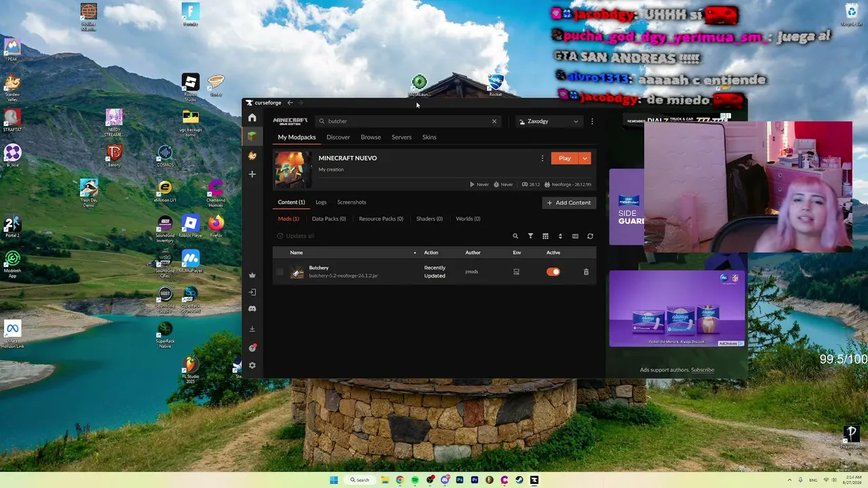Search within installed mods list
This screenshot has height=488, width=868.
[515, 236]
